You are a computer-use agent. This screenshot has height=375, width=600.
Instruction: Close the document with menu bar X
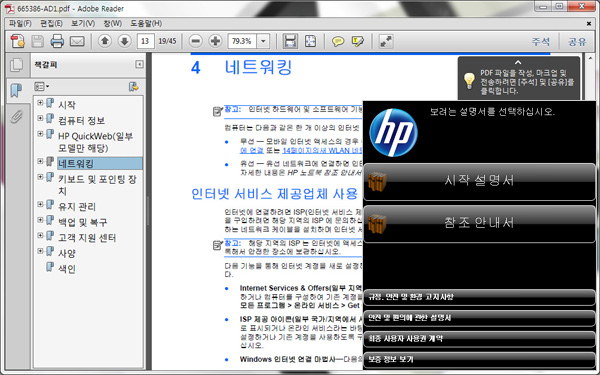[589, 24]
